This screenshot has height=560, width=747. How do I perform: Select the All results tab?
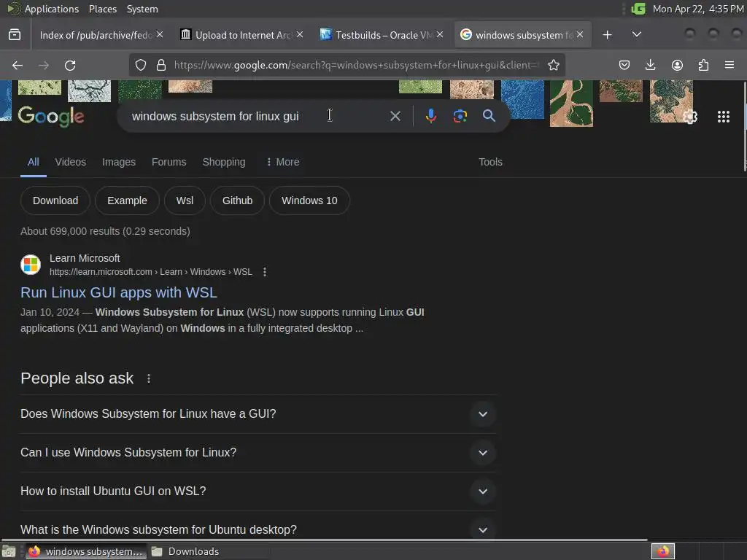tap(34, 162)
